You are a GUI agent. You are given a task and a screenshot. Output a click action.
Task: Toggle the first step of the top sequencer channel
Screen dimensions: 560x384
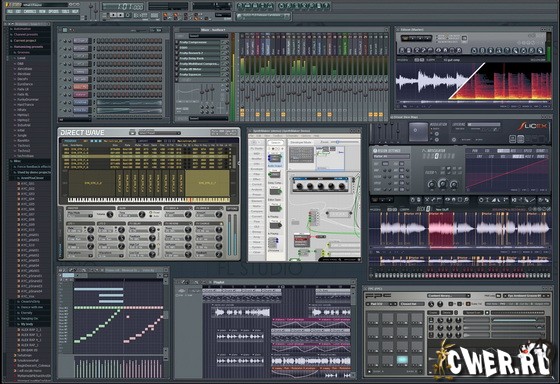(98, 41)
